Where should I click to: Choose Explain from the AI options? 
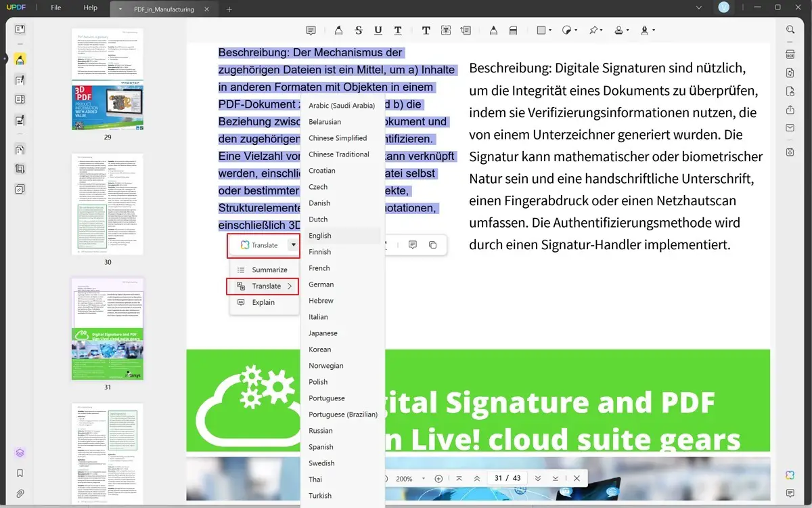[263, 302]
